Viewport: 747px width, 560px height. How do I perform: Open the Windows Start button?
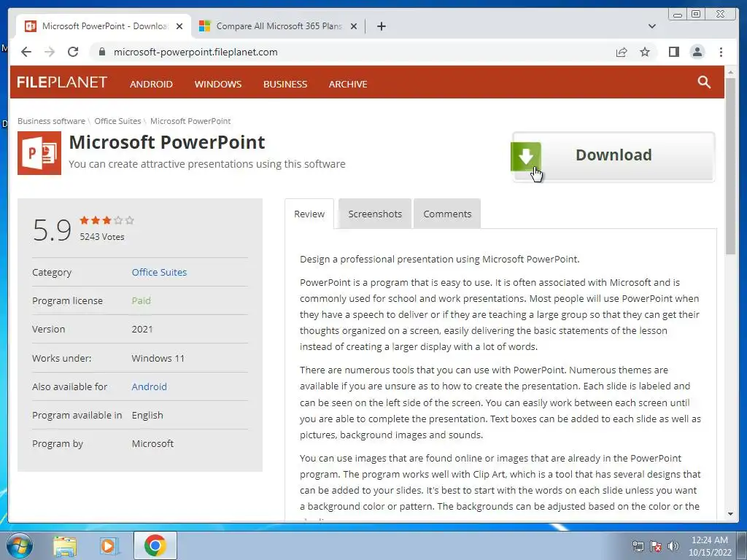tap(19, 545)
